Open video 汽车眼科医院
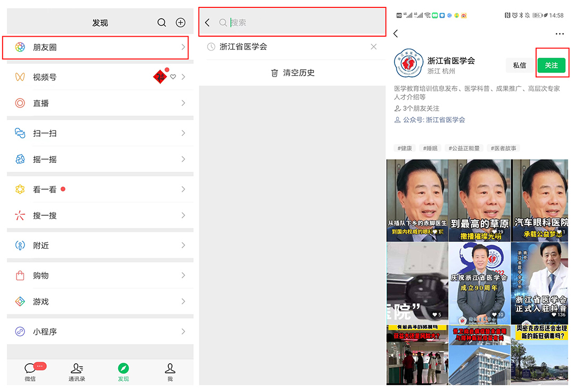The width and height of the screenshot is (575, 392). pyautogui.click(x=540, y=200)
